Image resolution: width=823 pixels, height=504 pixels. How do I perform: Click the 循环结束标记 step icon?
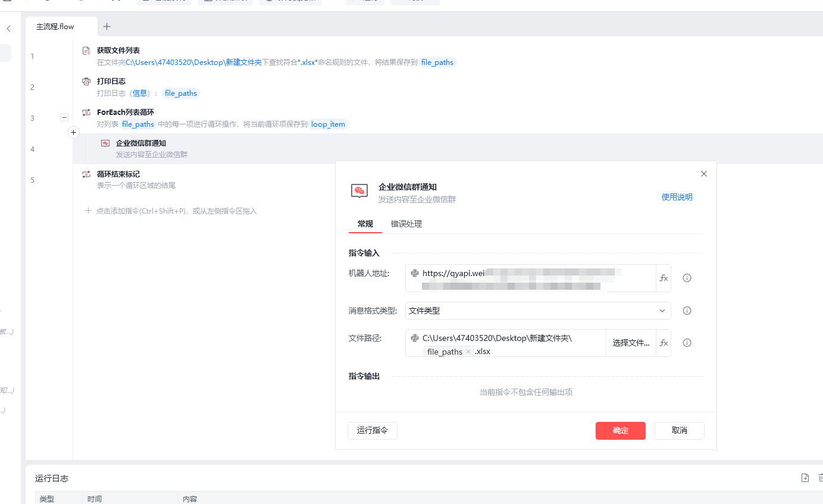[86, 174]
